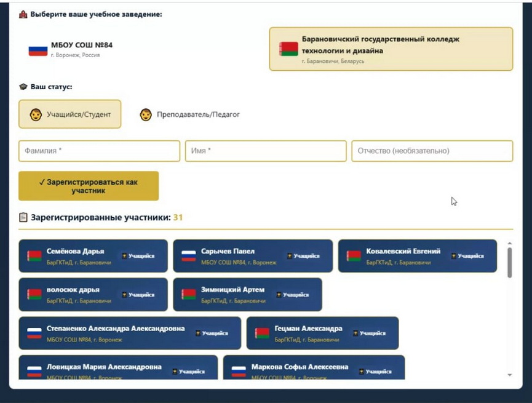The width and height of the screenshot is (532, 403).
Task: Open Гецман Александра participant card
Action: tap(322, 333)
